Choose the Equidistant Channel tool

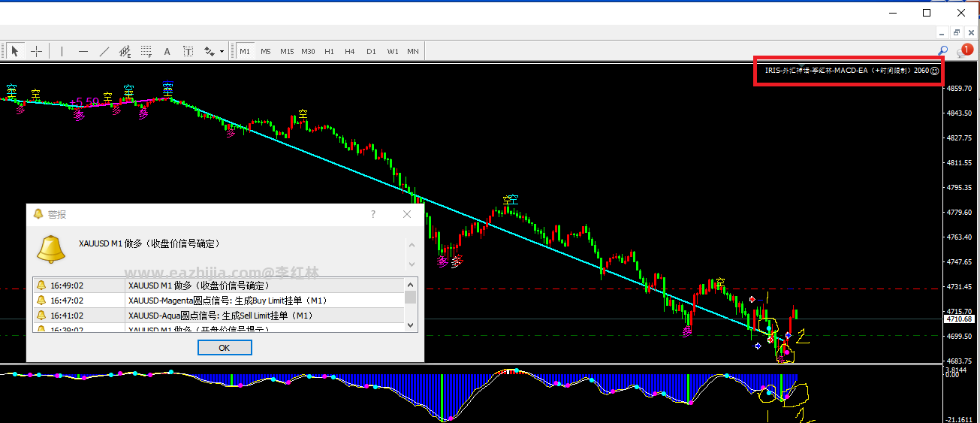tap(125, 51)
